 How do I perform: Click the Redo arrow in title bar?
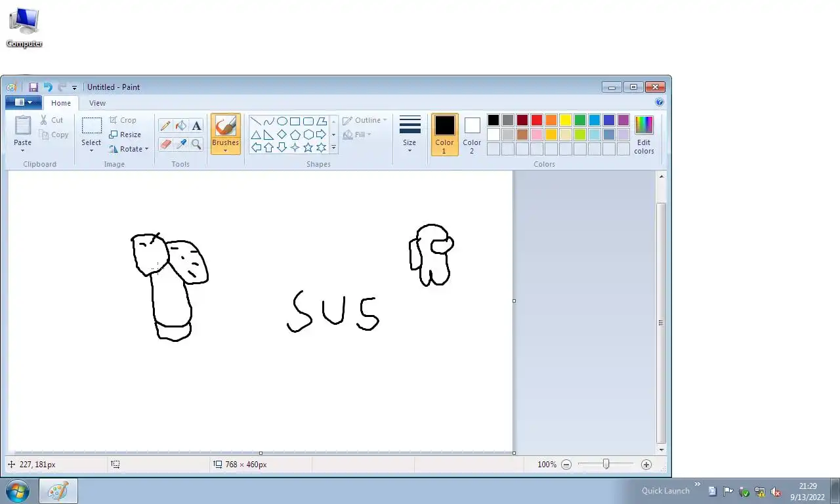click(x=62, y=87)
